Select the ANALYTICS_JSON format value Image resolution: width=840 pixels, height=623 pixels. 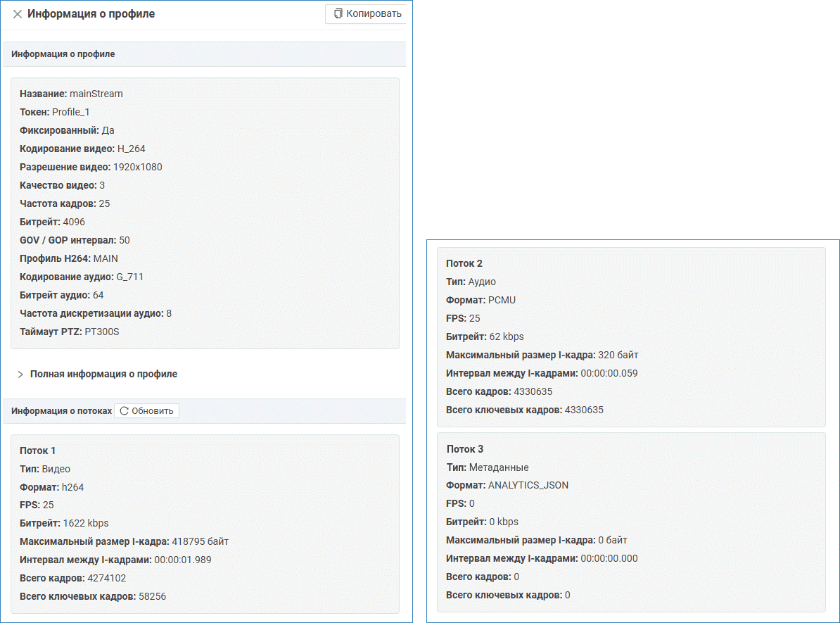coord(528,486)
